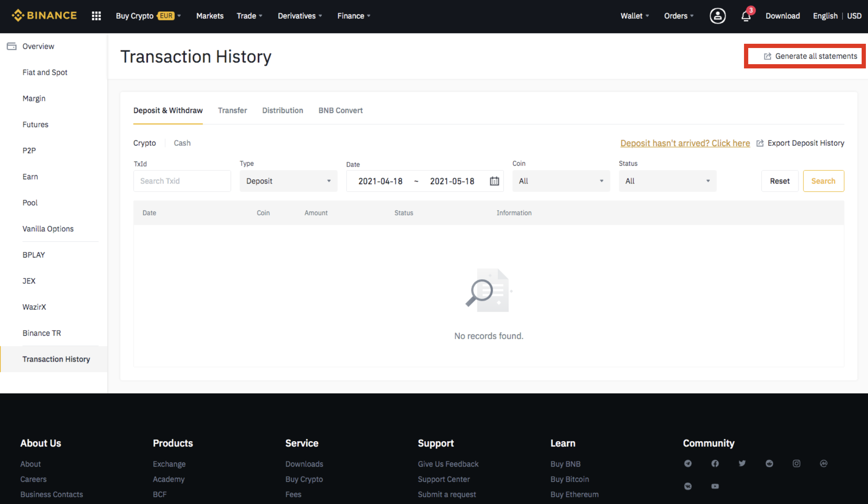Open the notifications bell icon
Screen dimensions: 868x504
(746, 16)
